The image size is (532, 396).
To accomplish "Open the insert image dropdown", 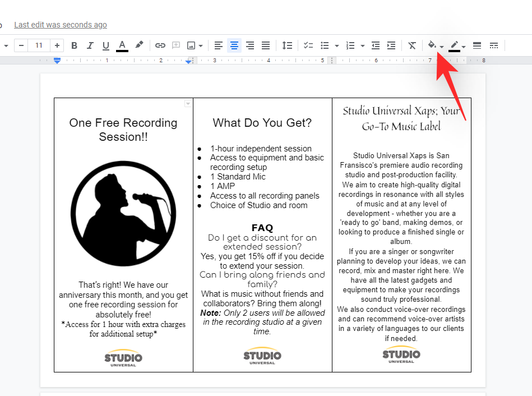I will click(x=195, y=45).
